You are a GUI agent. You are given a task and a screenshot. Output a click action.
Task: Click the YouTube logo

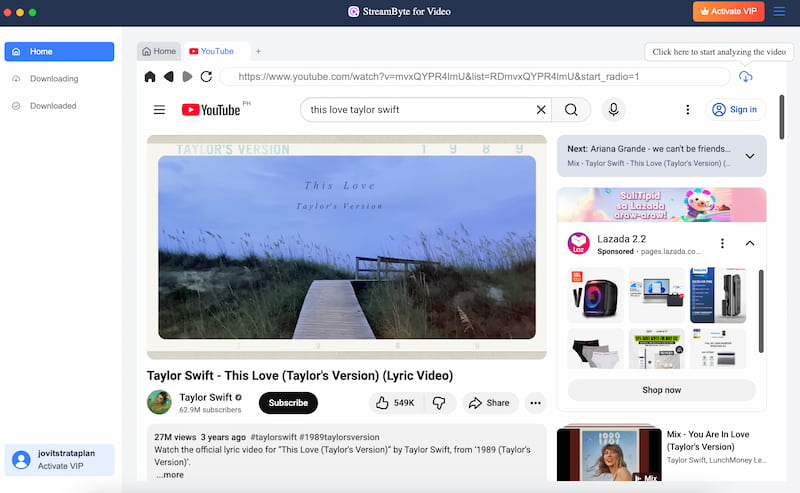[211, 110]
